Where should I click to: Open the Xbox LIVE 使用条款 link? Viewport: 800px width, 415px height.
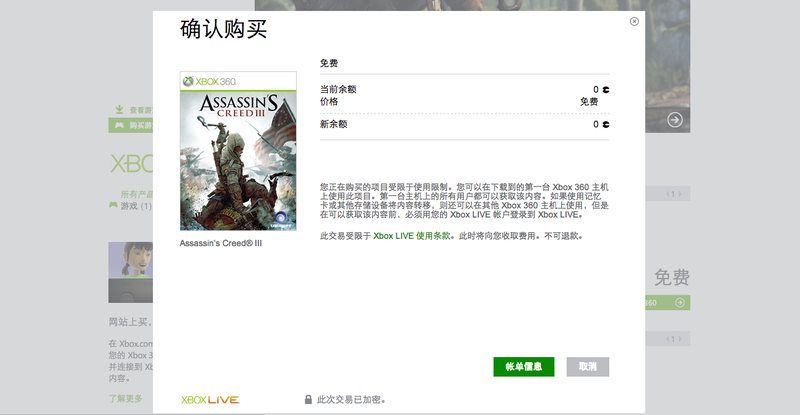(x=412, y=236)
